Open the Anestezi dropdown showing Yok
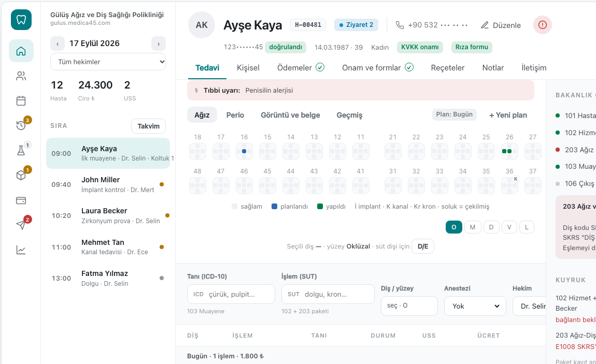Image resolution: width=596 pixels, height=364 pixels. pos(475,306)
